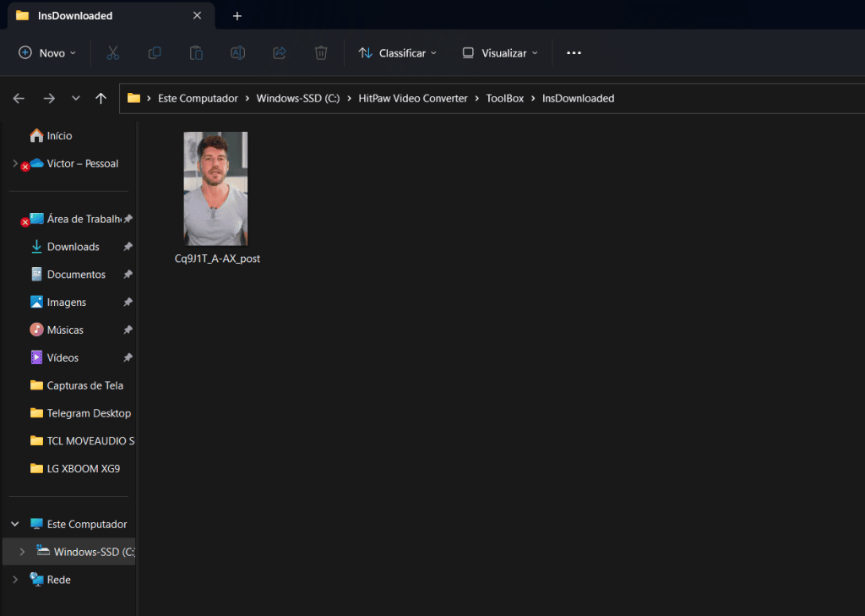Open the Novo button menu
This screenshot has width=865, height=616.
(x=46, y=52)
